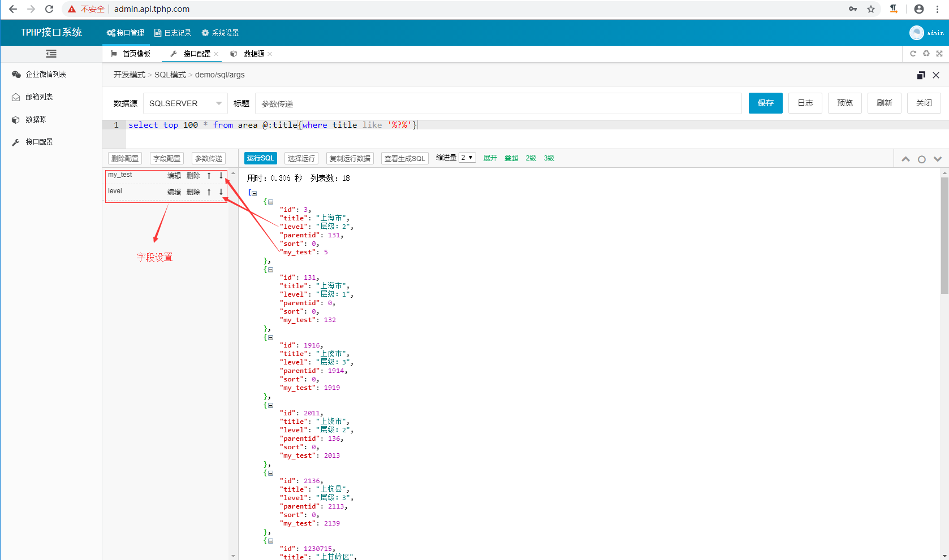The width and height of the screenshot is (949, 560).
Task: Click inside the SQL editor line 1
Action: [x=537, y=125]
